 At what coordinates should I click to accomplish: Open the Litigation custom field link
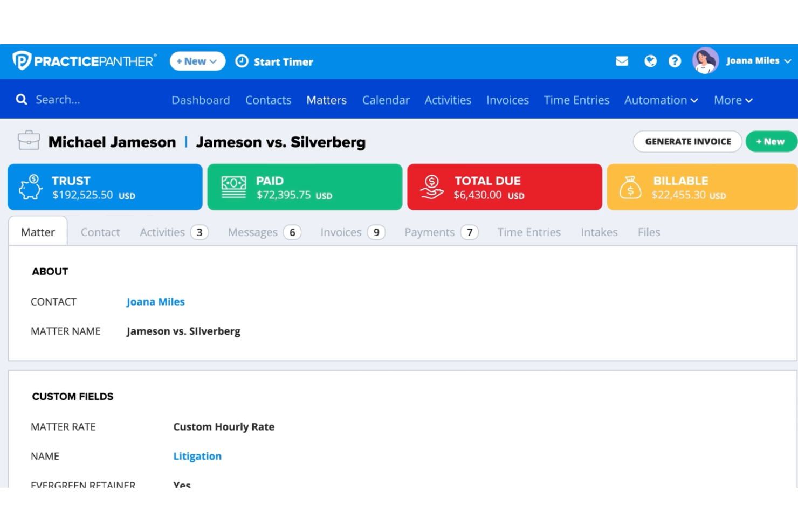[197, 456]
